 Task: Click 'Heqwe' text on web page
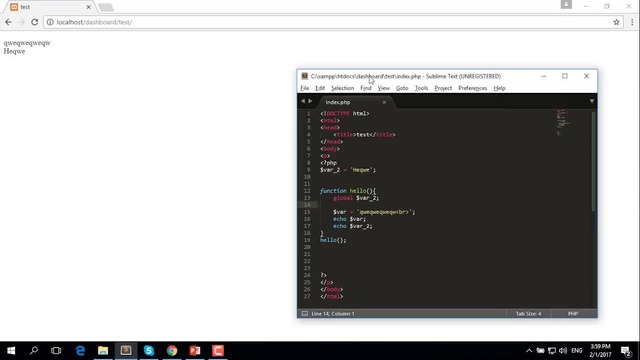[14, 51]
